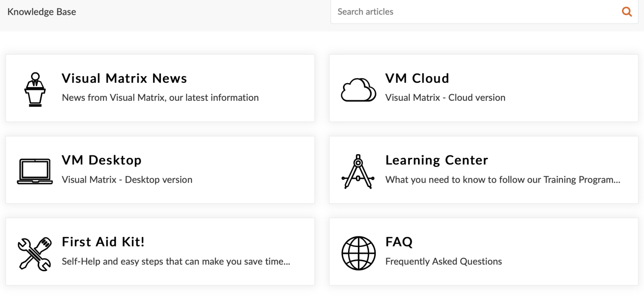Click the 'Frequently Asked Questions' description text

click(444, 261)
